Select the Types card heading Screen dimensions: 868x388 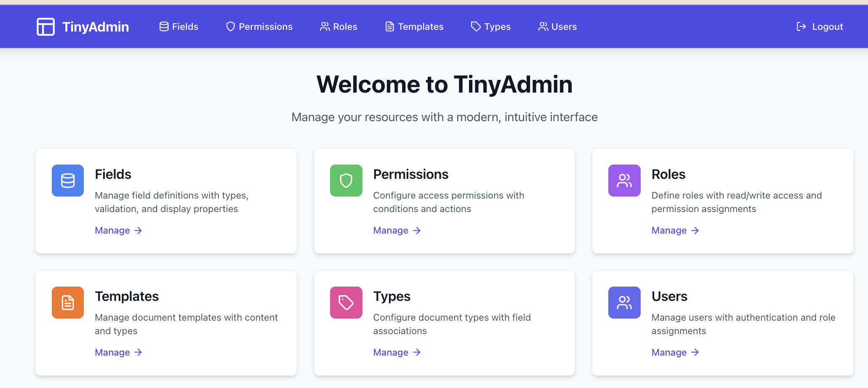391,296
